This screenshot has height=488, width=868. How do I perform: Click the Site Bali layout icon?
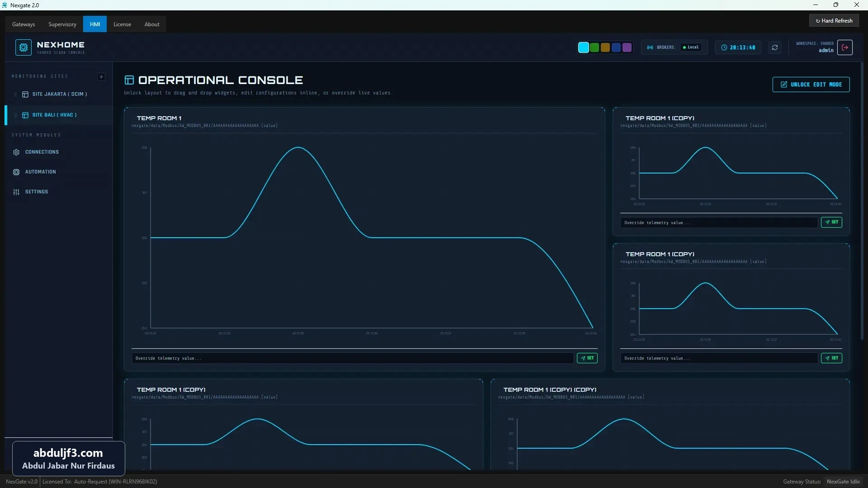(x=25, y=115)
